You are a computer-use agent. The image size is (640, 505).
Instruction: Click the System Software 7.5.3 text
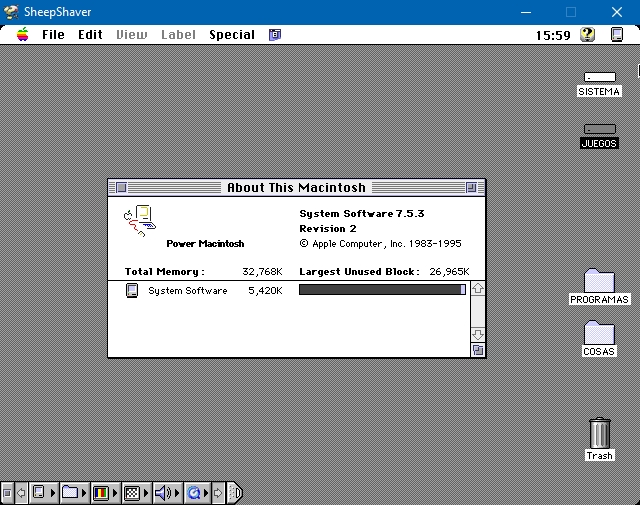(362, 214)
